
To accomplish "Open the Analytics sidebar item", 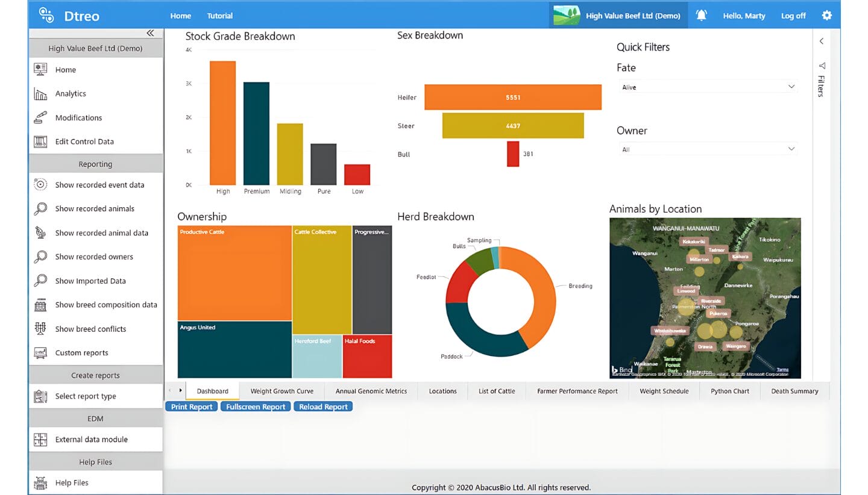I will (x=96, y=93).
